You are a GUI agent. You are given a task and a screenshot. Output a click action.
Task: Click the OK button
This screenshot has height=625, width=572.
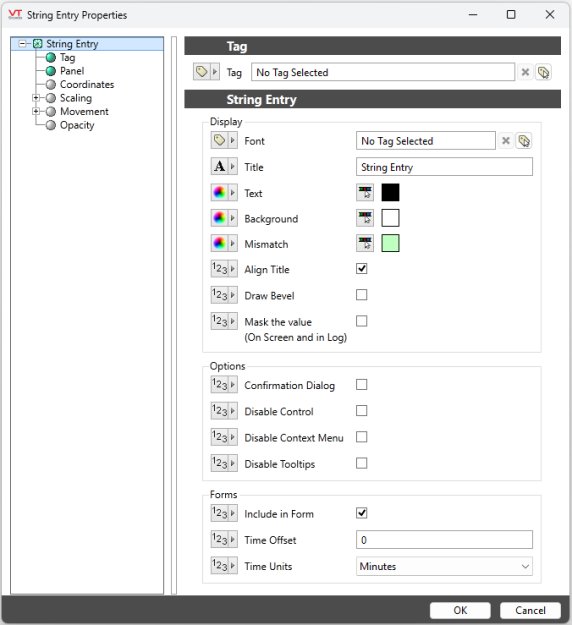(x=460, y=610)
